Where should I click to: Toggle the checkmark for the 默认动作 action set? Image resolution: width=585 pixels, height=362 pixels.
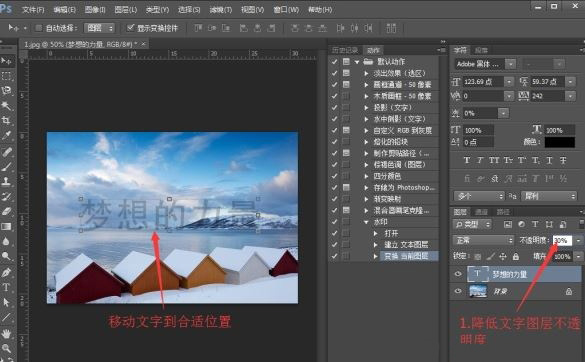334,62
